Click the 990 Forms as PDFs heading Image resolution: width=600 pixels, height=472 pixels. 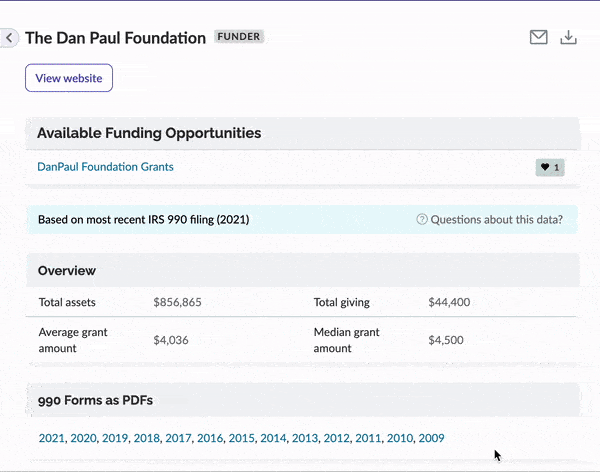[95, 400]
